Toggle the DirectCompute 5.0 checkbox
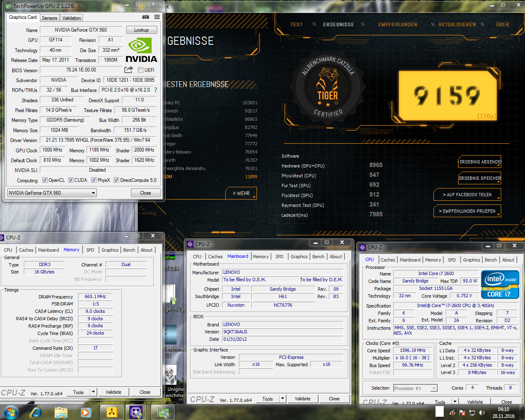Image resolution: width=525 pixels, height=420 pixels. (116, 180)
